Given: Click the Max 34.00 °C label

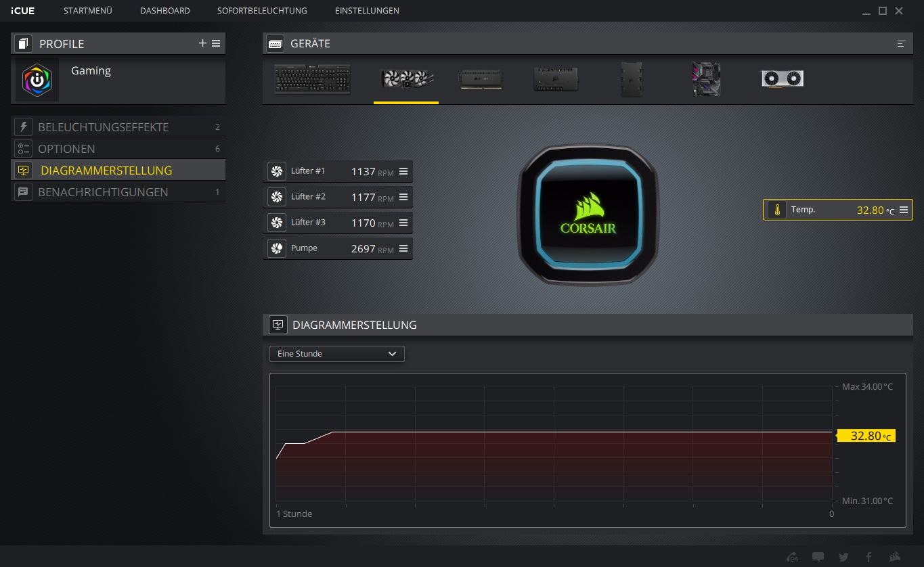Looking at the screenshot, I should coord(867,387).
